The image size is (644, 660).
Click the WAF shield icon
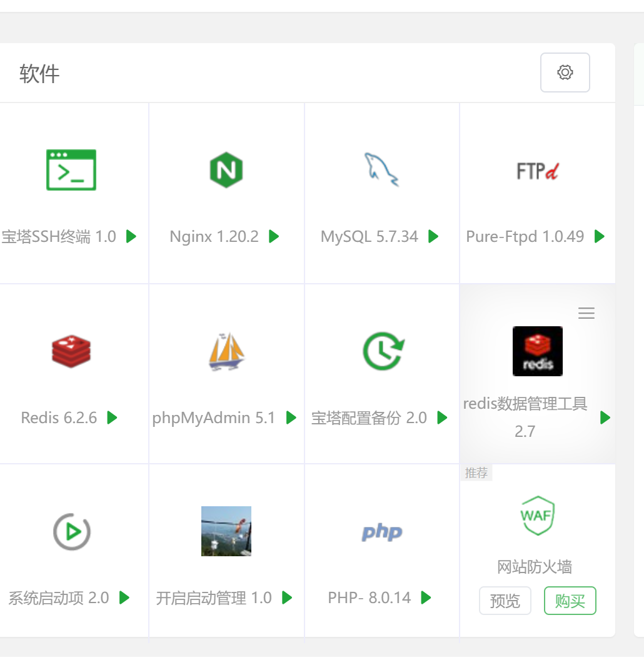pos(537,516)
